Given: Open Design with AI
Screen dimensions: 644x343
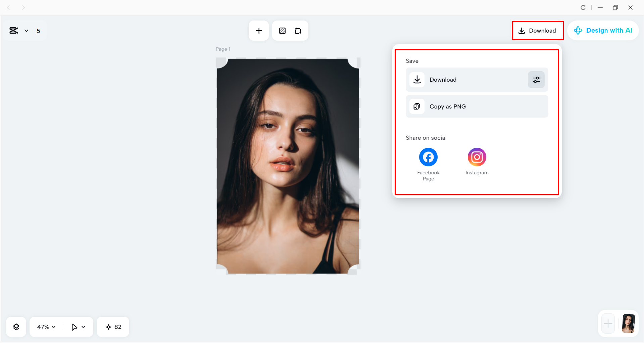Looking at the screenshot, I should tap(603, 30).
